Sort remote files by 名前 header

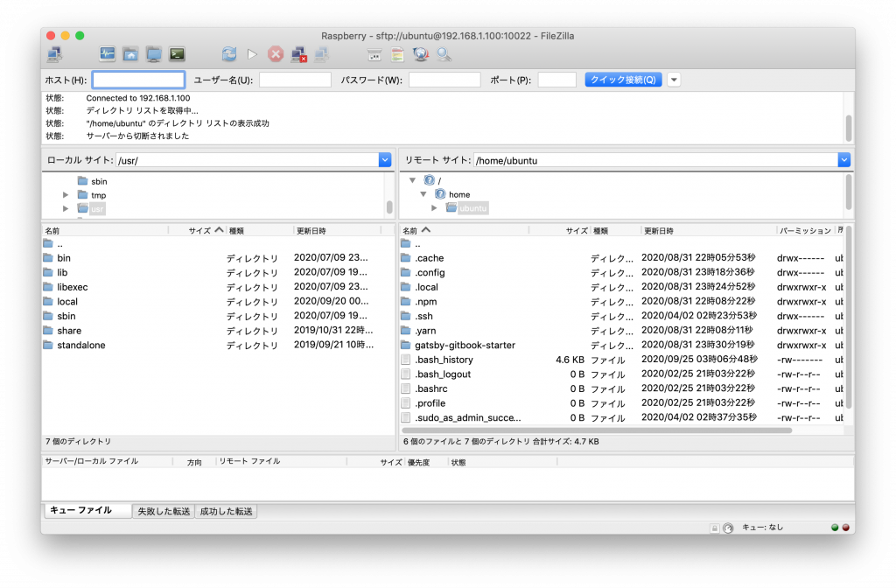tap(465, 230)
